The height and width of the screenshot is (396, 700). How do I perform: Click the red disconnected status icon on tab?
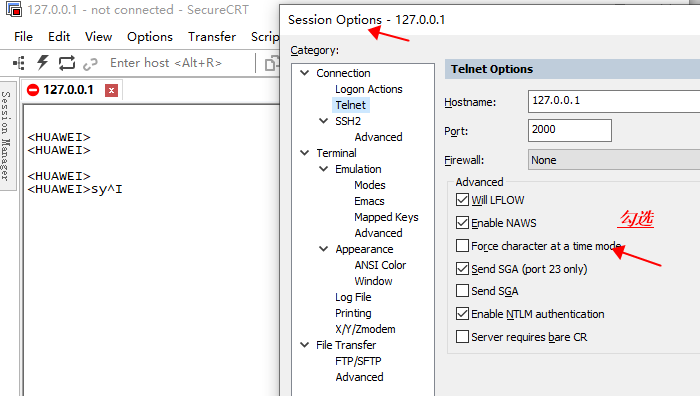tap(33, 90)
